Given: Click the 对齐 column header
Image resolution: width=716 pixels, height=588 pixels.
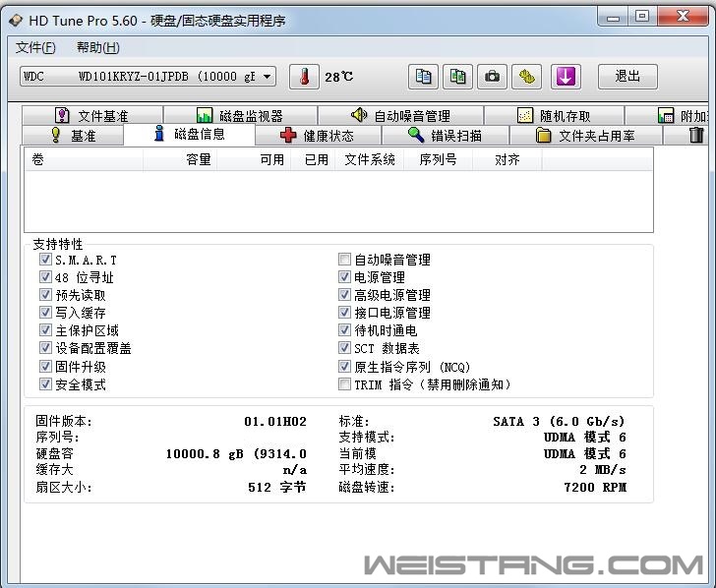Looking at the screenshot, I should click(507, 159).
